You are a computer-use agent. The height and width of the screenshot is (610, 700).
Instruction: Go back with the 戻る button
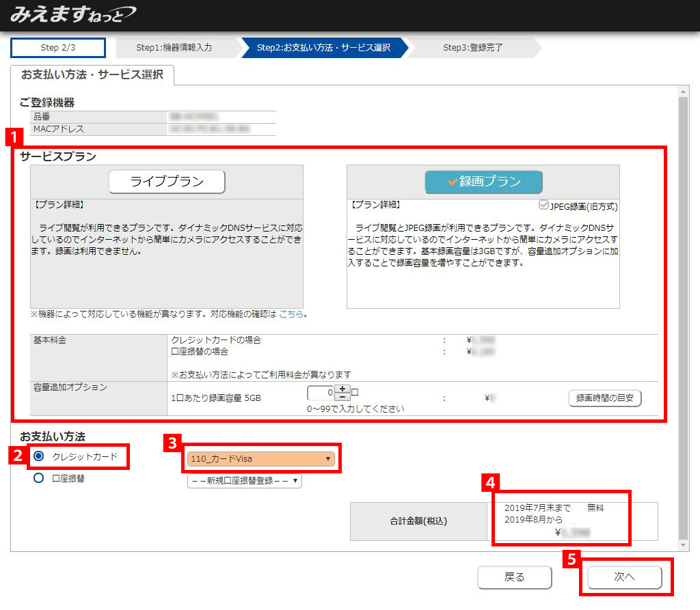click(x=514, y=577)
